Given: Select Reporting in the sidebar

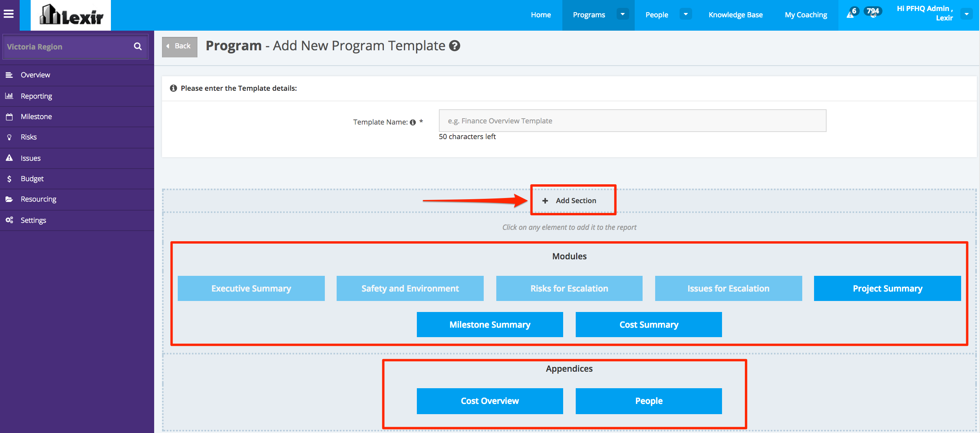Looking at the screenshot, I should tap(36, 96).
